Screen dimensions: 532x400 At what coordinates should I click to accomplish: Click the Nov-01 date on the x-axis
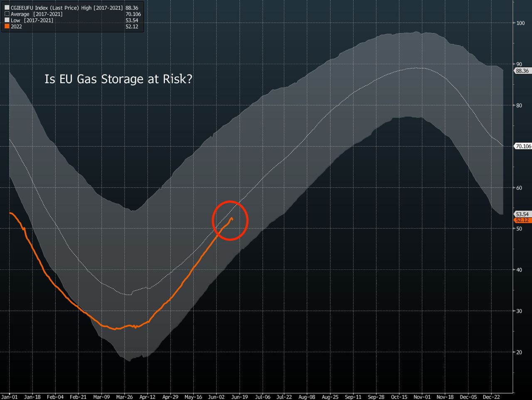[x=421, y=397]
